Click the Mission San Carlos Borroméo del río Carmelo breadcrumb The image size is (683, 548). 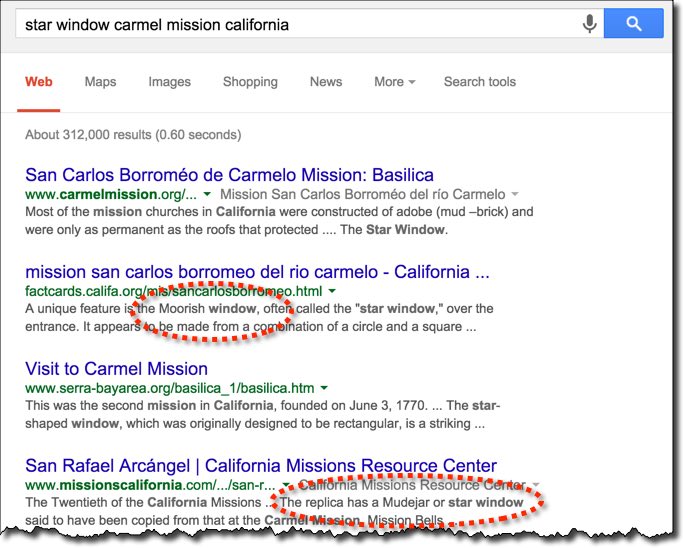362,194
